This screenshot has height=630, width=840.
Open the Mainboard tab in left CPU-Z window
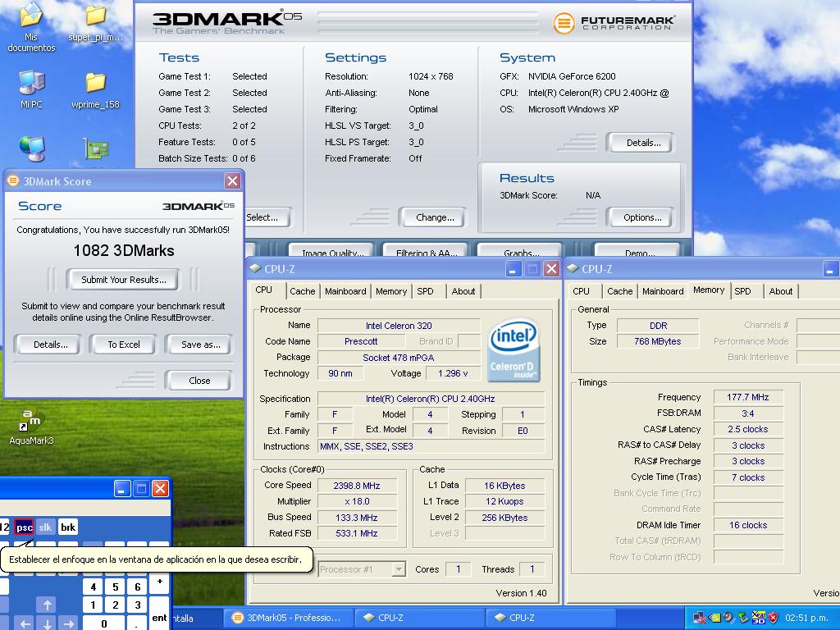pos(345,291)
